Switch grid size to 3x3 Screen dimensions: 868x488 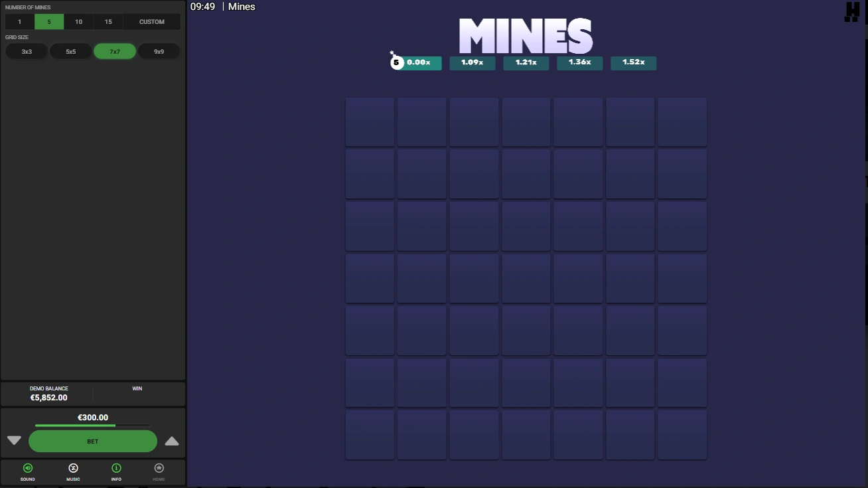pos(27,52)
